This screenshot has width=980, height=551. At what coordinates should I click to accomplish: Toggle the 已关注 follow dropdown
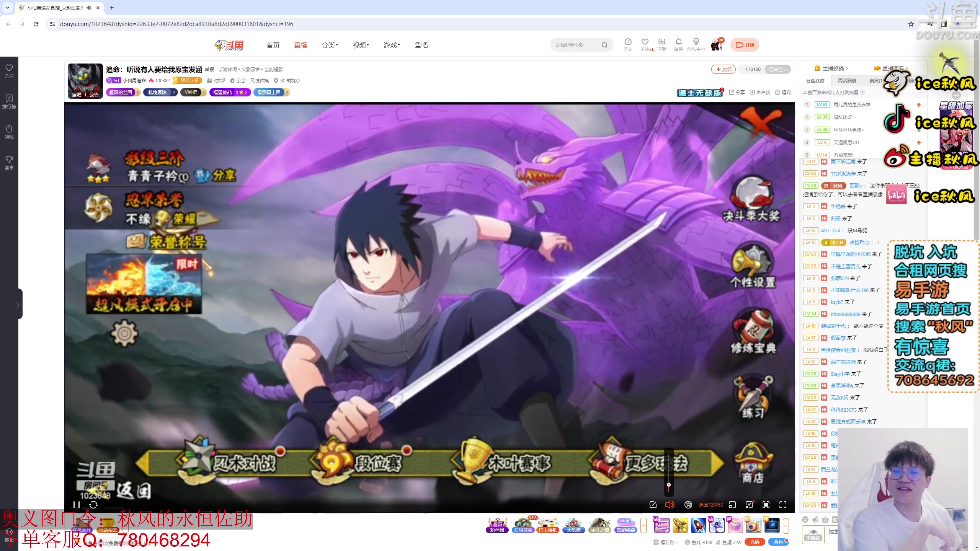777,69
